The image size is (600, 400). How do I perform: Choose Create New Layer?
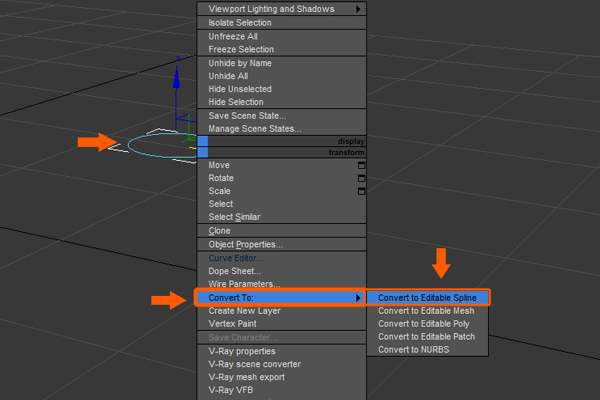point(282,311)
